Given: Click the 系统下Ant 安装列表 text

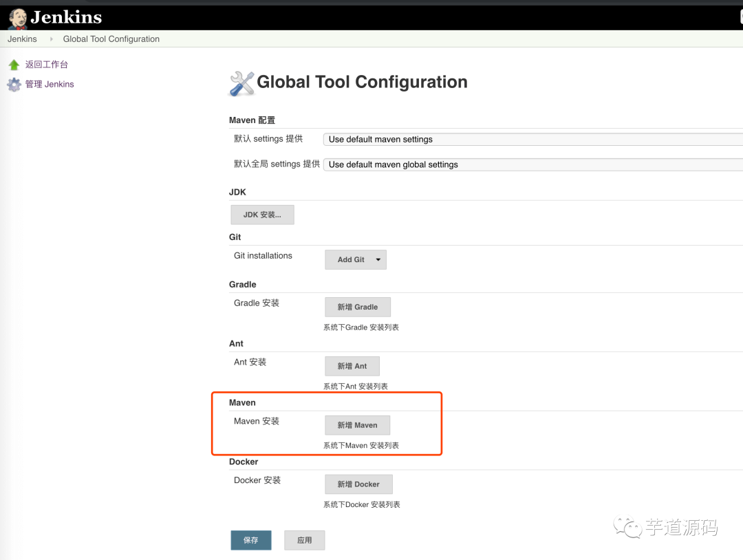Looking at the screenshot, I should (x=356, y=387).
